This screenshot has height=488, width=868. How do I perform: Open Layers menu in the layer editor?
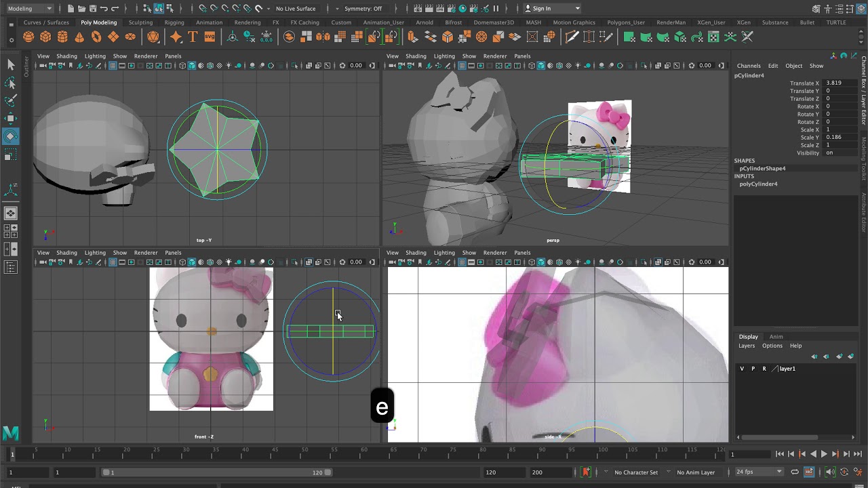[747, 346]
